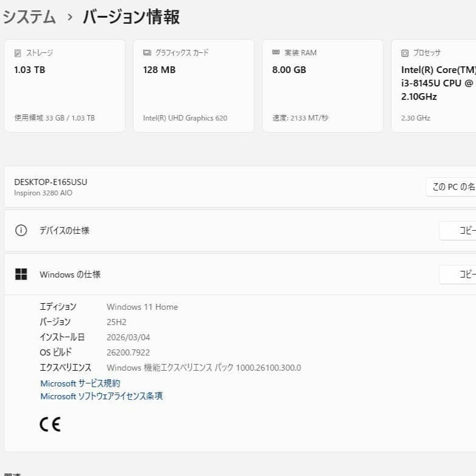Select the 8.00 GB RAM value
476x476 pixels.
point(289,70)
